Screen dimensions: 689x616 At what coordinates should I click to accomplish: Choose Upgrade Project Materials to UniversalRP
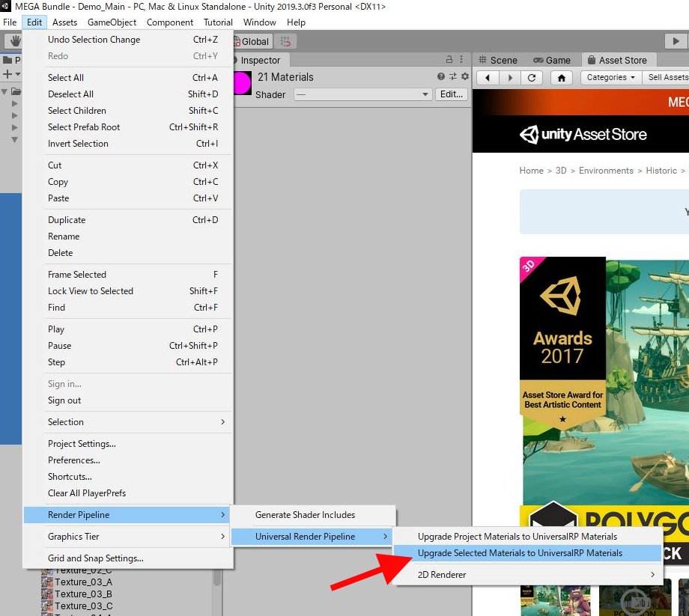tap(527, 537)
